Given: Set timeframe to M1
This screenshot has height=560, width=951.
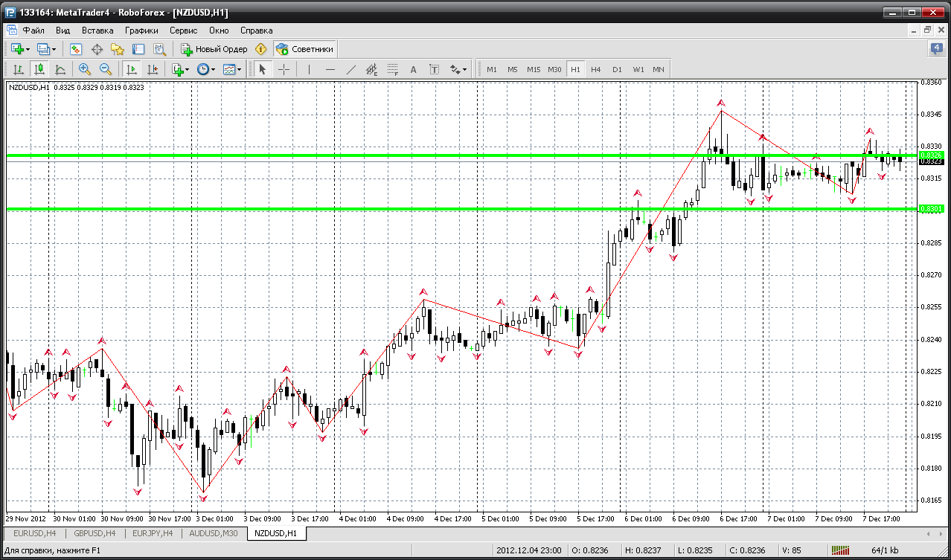Looking at the screenshot, I should point(492,69).
